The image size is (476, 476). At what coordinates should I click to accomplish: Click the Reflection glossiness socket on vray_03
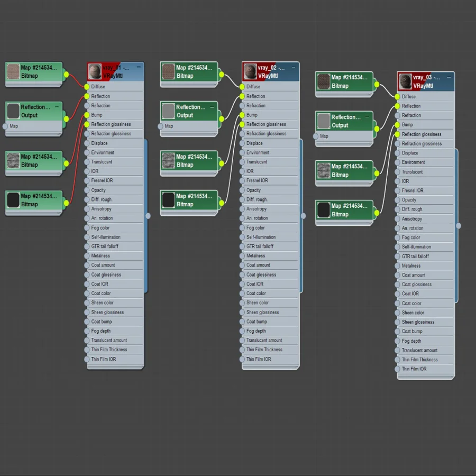(397, 134)
